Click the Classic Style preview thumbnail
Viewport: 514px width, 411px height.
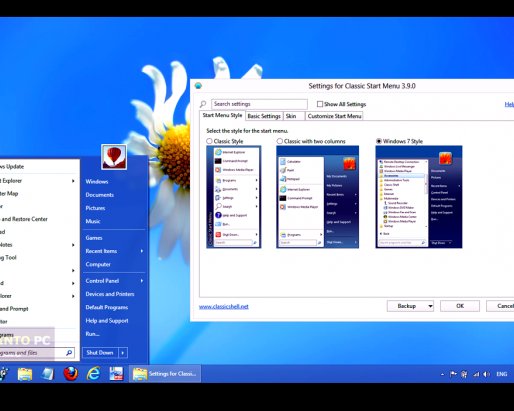pyautogui.click(x=234, y=197)
